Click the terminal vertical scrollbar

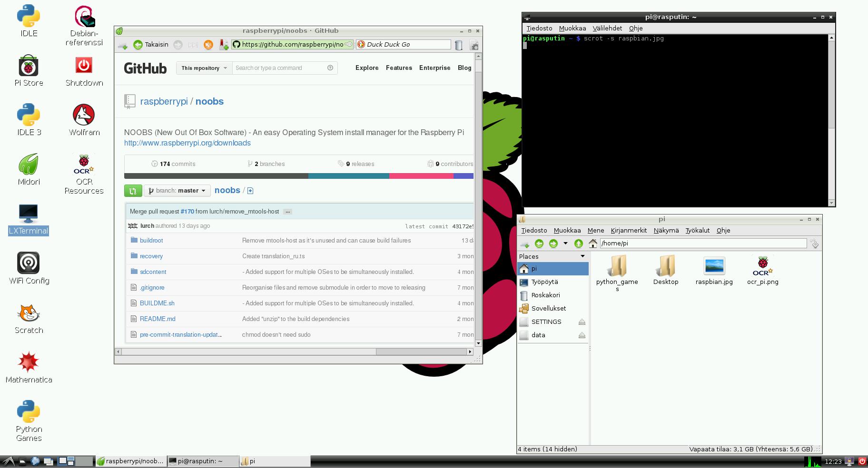point(831,120)
